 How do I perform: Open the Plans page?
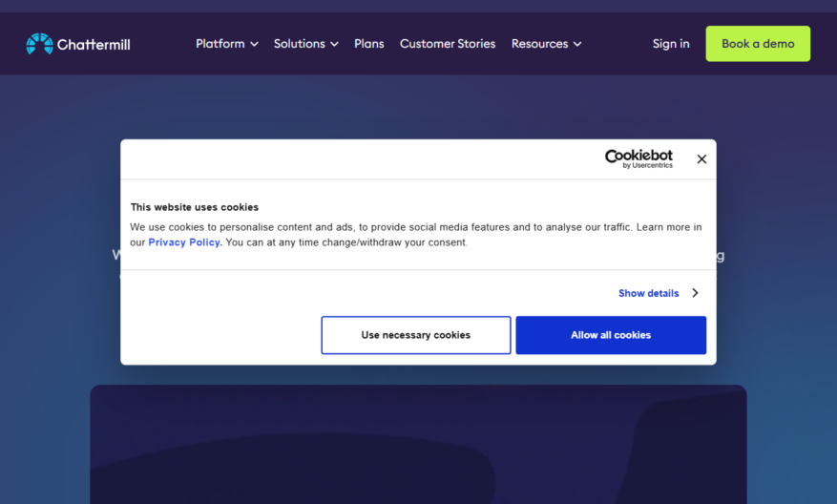[368, 44]
